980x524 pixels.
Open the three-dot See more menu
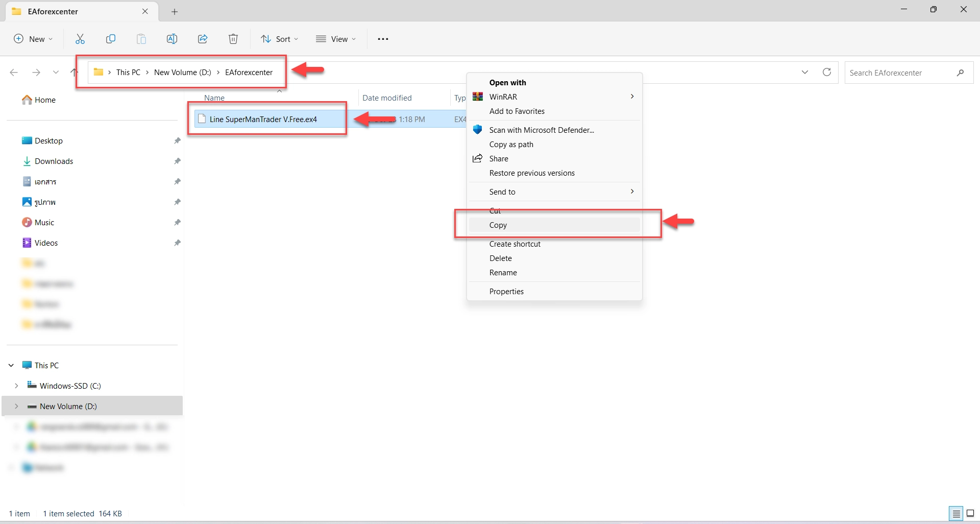click(383, 39)
